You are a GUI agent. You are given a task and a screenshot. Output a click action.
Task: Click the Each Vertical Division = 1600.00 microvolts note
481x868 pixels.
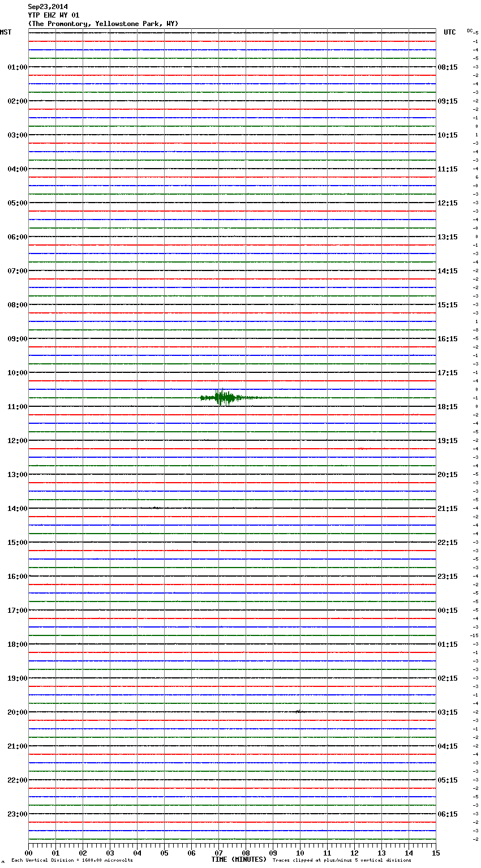pos(72,860)
